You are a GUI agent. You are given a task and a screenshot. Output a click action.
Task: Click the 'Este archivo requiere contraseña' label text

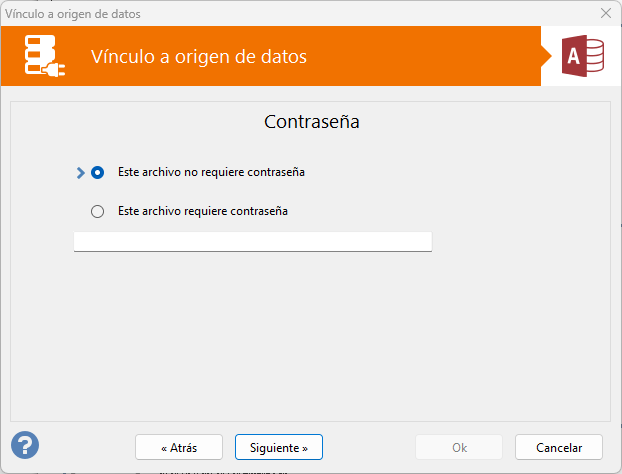coord(203,211)
